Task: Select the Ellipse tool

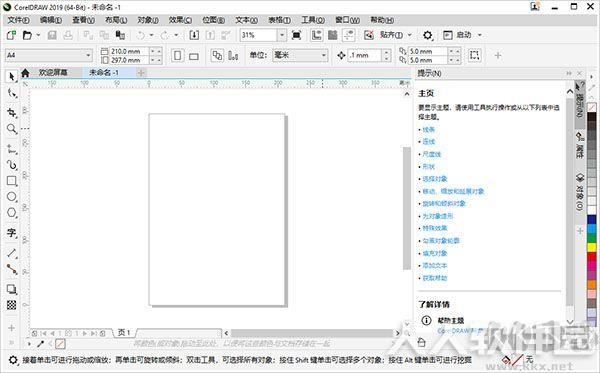Action: [11, 197]
